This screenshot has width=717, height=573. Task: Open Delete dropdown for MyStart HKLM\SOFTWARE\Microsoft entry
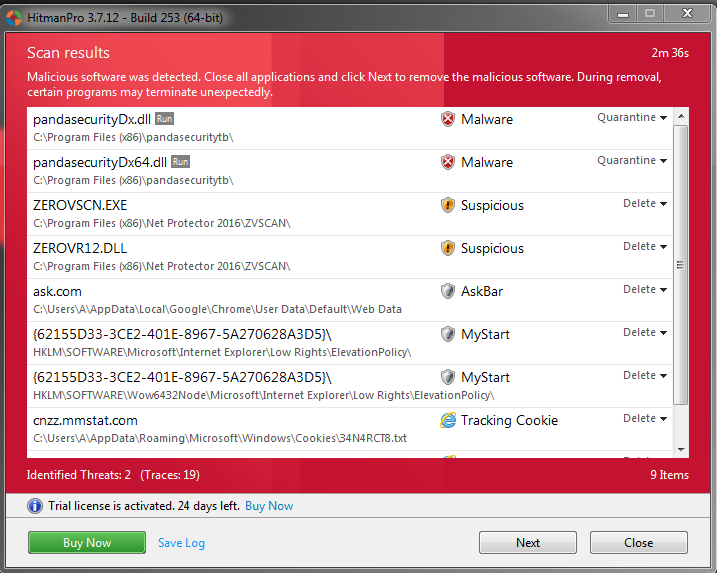coord(645,332)
